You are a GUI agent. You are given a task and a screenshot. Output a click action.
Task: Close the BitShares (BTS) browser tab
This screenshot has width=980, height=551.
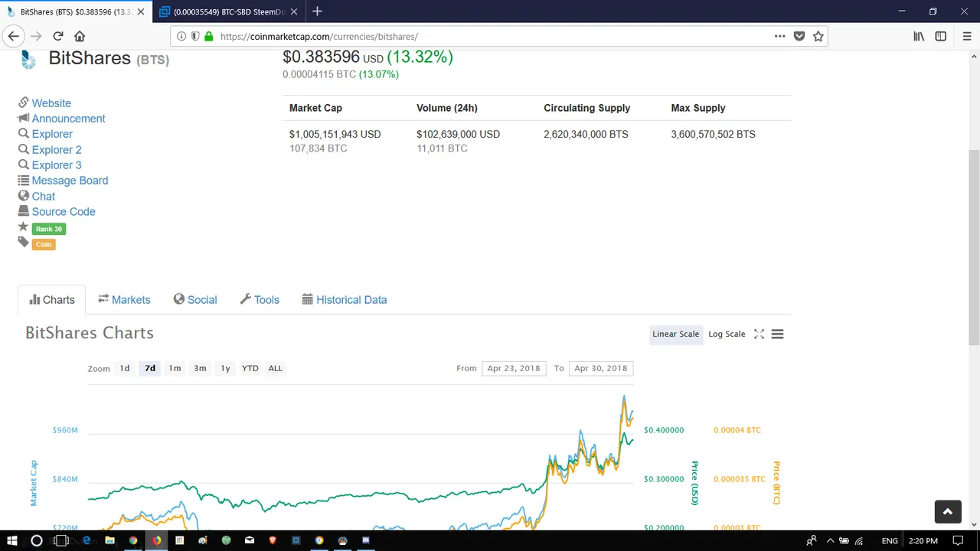pos(140,11)
